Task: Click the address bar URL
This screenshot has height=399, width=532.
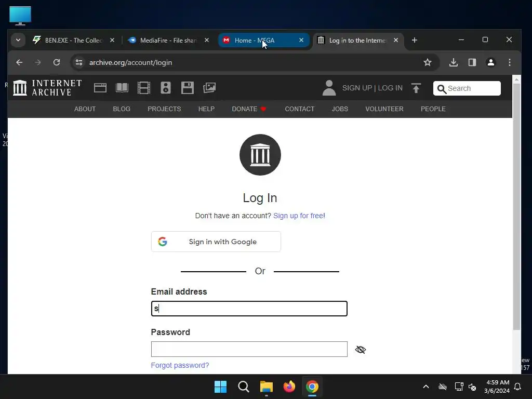Action: 130,62
